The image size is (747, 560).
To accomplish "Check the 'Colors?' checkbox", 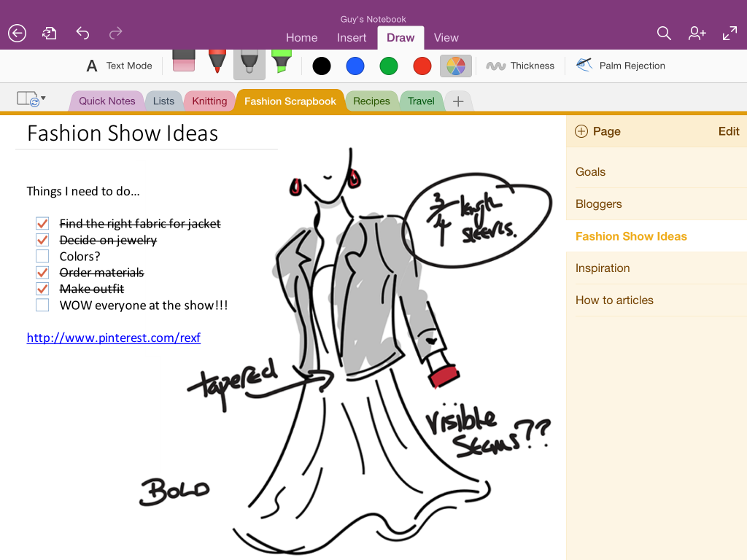I will [42, 256].
